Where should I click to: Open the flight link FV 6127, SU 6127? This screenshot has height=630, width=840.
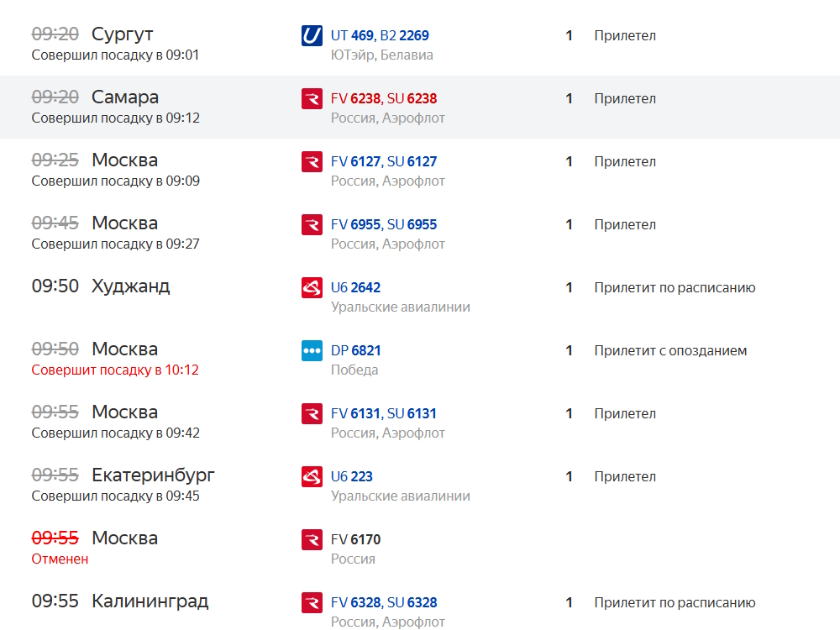tap(384, 162)
